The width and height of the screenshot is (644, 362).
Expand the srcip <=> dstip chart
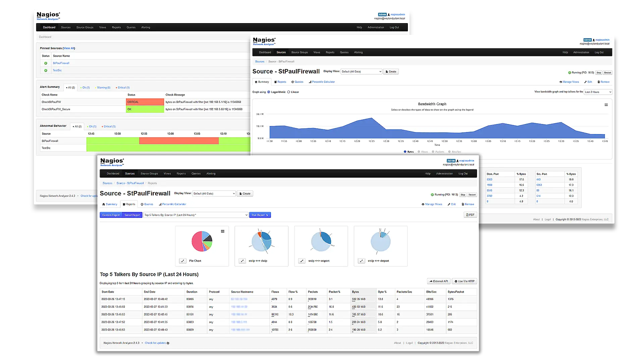tap(242, 260)
